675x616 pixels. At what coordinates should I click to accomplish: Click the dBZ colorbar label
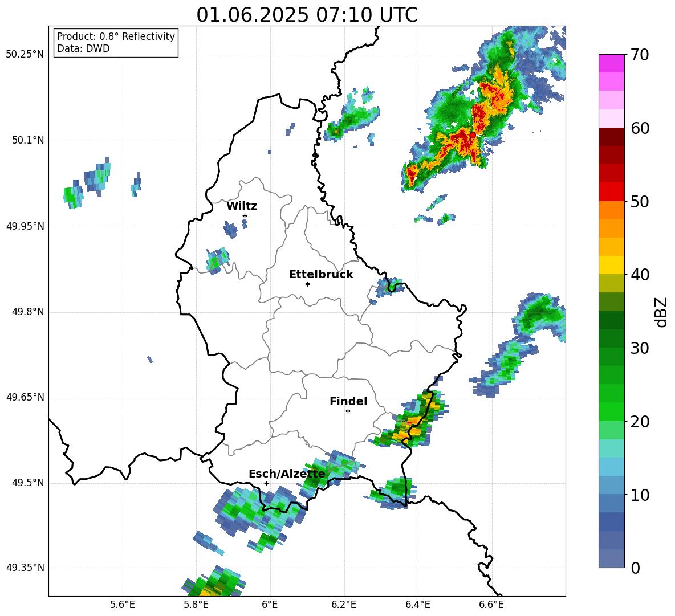tap(662, 312)
